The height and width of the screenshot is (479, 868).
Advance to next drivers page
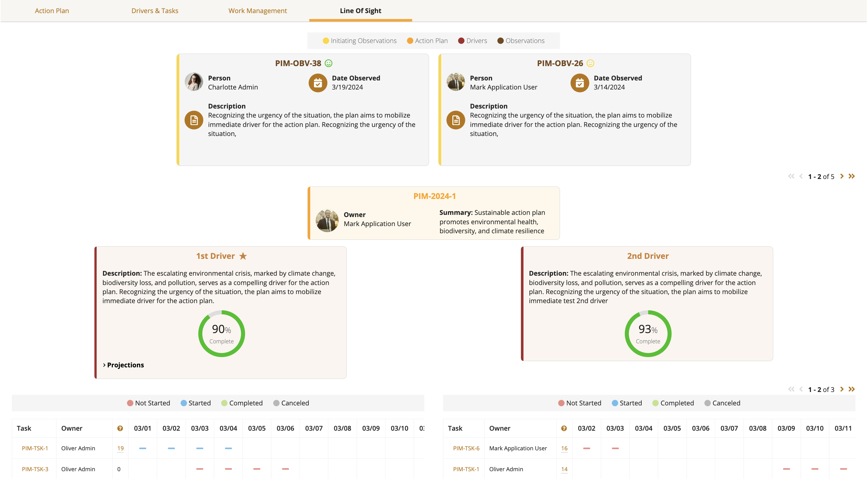click(842, 389)
